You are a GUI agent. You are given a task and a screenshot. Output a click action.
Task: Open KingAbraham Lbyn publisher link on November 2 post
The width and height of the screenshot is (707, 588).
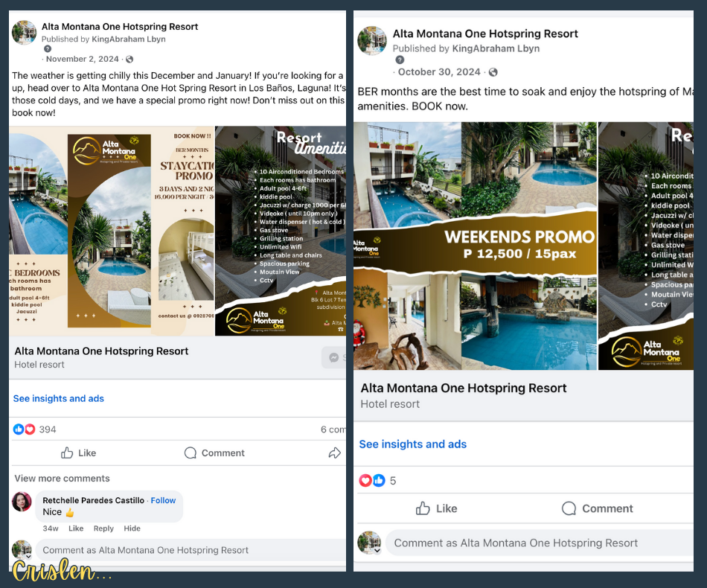click(x=129, y=39)
